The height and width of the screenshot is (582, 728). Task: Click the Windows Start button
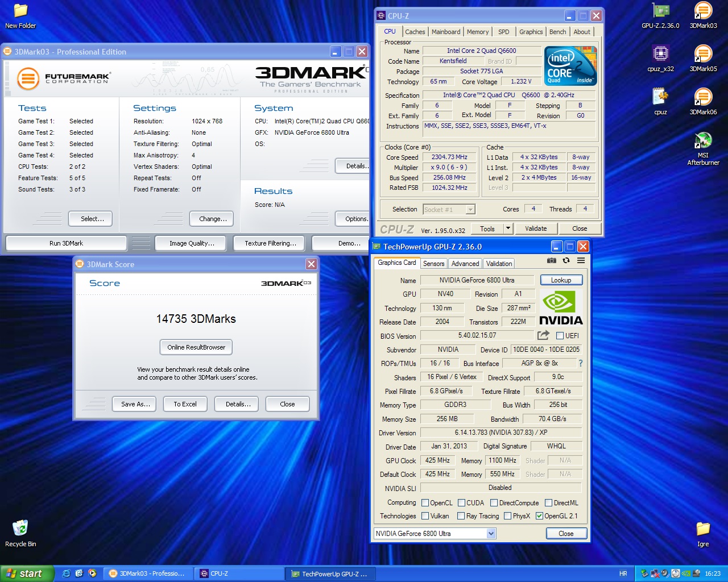(x=27, y=573)
